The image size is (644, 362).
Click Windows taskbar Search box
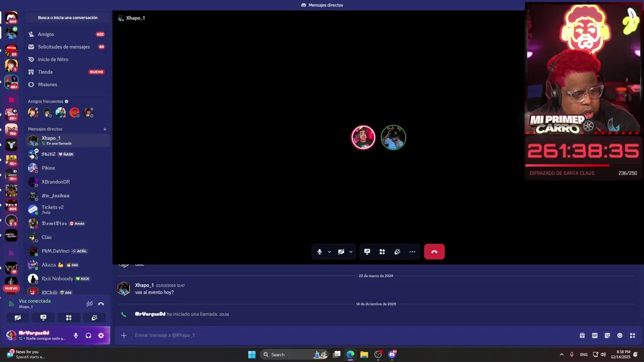click(295, 354)
